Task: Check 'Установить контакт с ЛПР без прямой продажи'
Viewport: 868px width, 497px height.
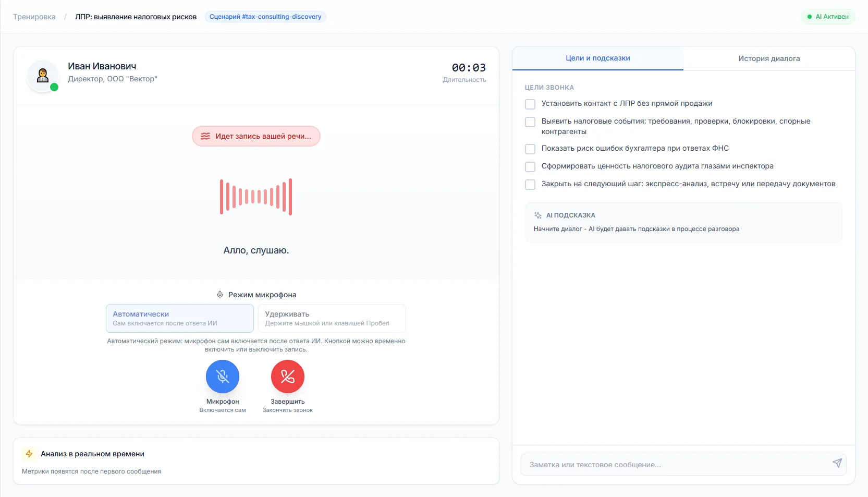Action: pyautogui.click(x=530, y=104)
